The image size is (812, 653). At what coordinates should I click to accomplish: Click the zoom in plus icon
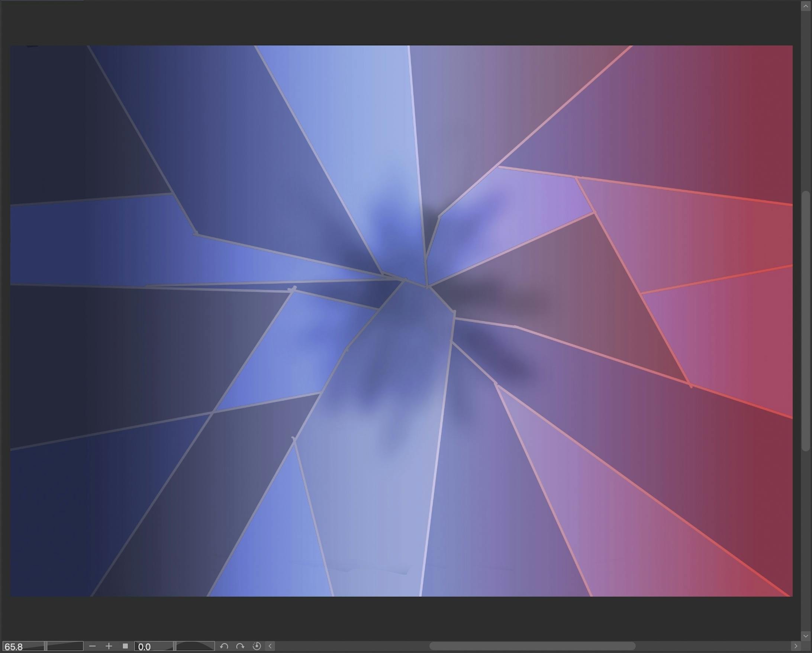[x=109, y=646]
